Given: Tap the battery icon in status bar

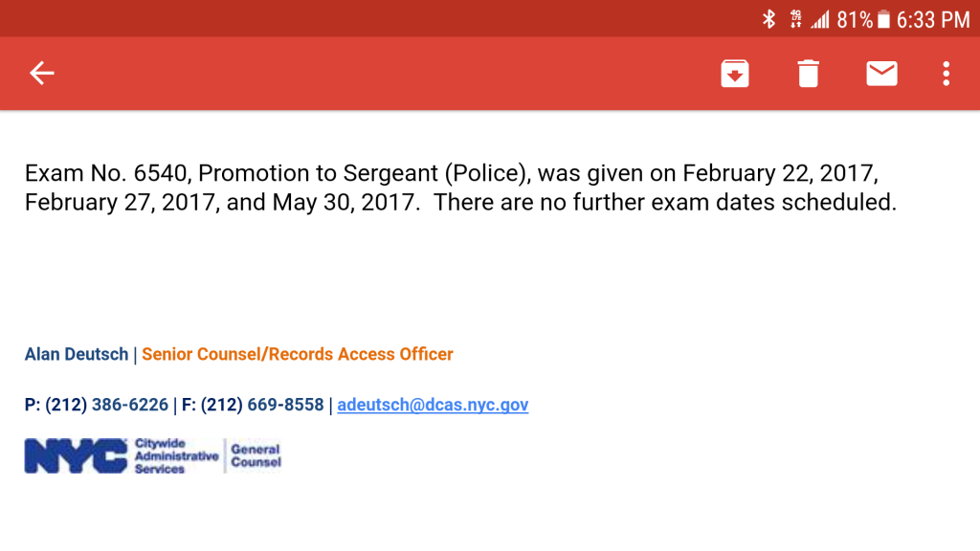Looking at the screenshot, I should click(x=883, y=19).
